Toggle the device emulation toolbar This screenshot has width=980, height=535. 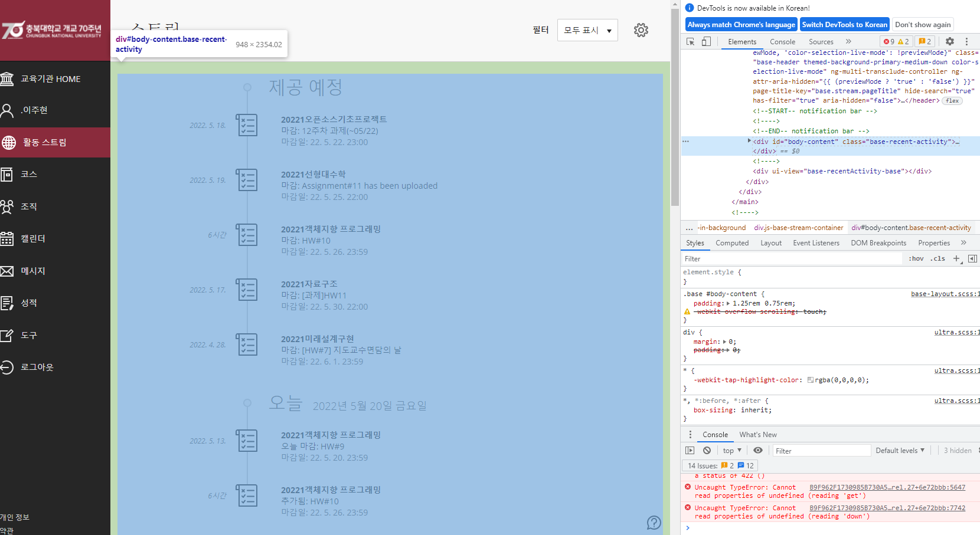(706, 41)
